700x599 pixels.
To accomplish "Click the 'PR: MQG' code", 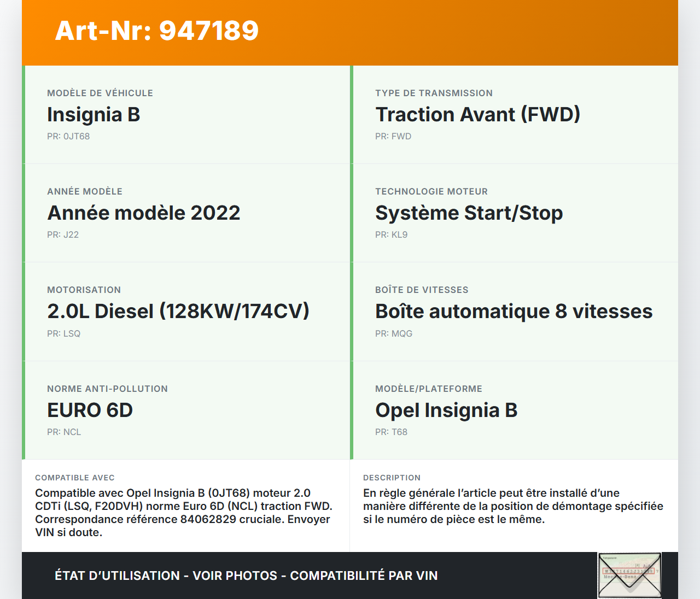I will pos(394,334).
